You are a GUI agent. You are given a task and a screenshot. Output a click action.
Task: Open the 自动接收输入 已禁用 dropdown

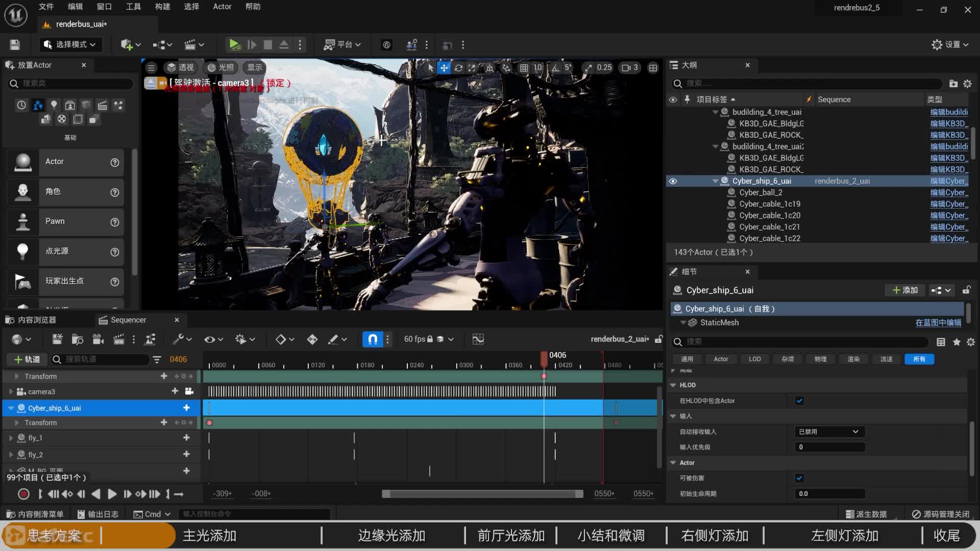point(829,432)
